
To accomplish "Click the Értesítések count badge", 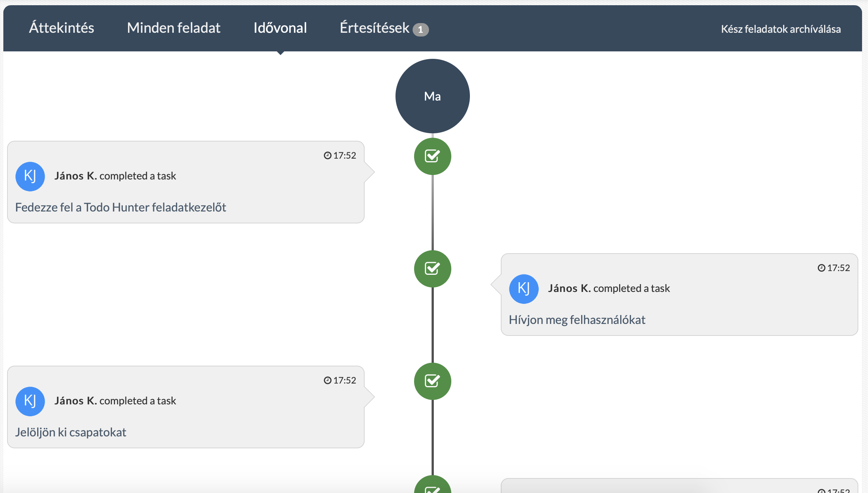I will 420,29.
